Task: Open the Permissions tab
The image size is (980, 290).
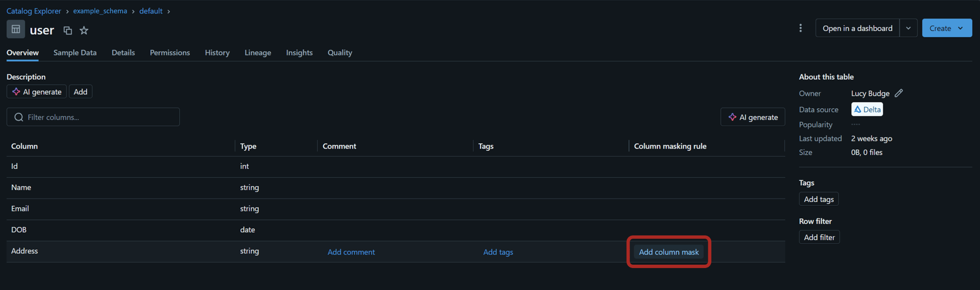Action: coord(170,52)
